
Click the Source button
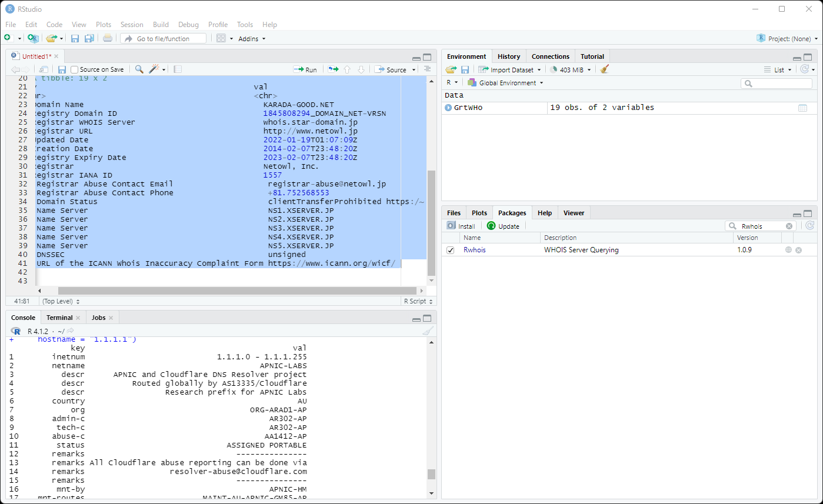click(391, 69)
